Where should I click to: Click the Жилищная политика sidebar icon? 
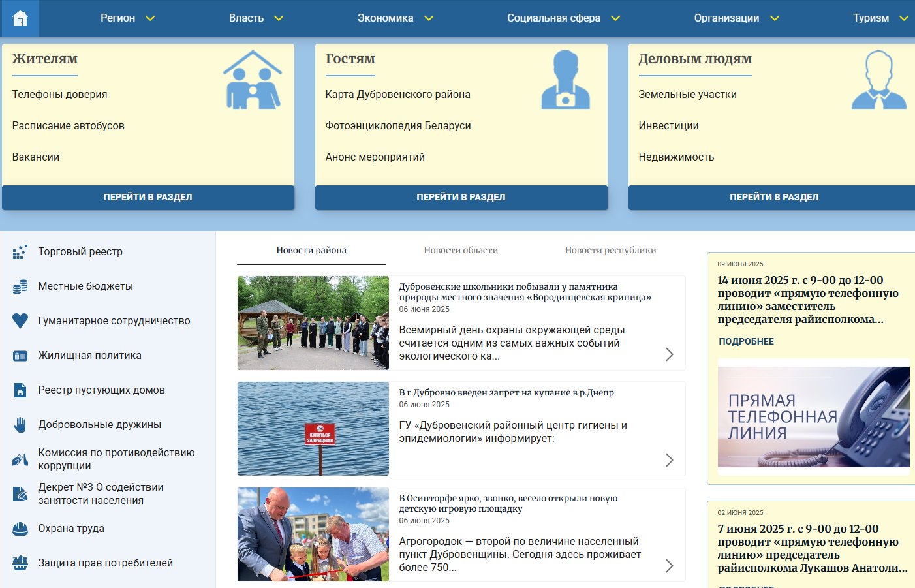[20, 356]
